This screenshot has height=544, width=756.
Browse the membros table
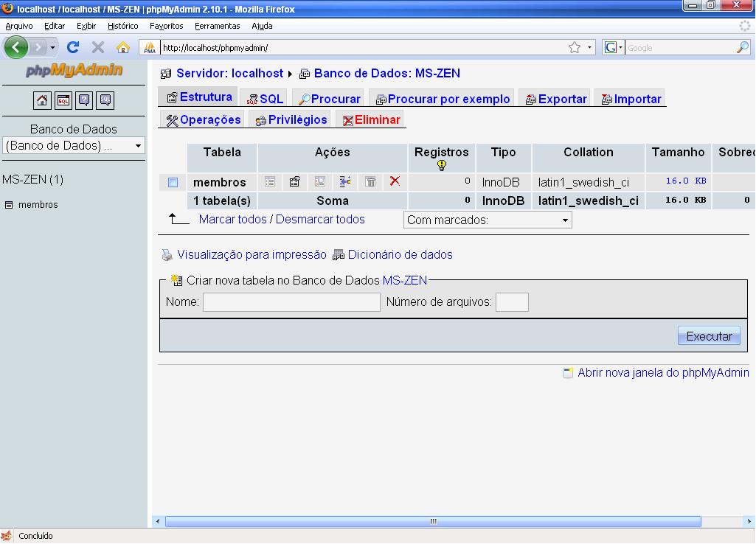click(x=269, y=182)
